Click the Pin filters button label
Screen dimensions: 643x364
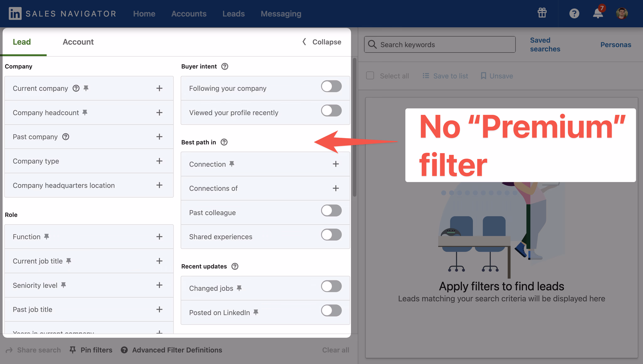point(96,350)
